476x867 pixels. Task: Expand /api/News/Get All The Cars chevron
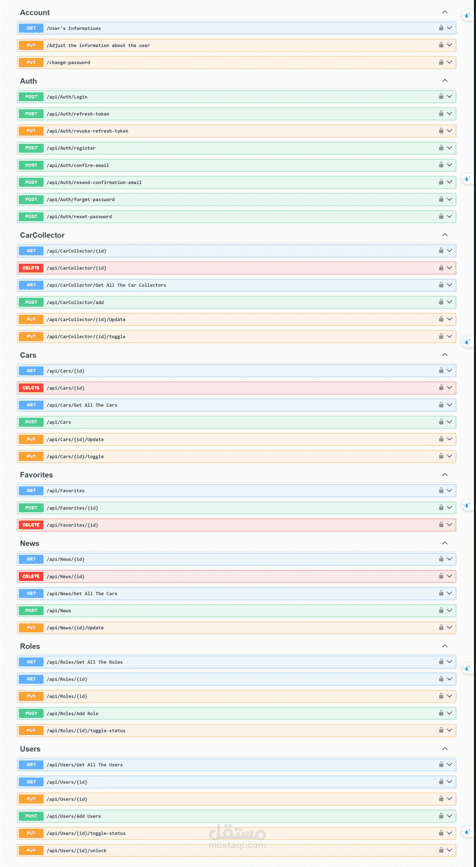449,593
